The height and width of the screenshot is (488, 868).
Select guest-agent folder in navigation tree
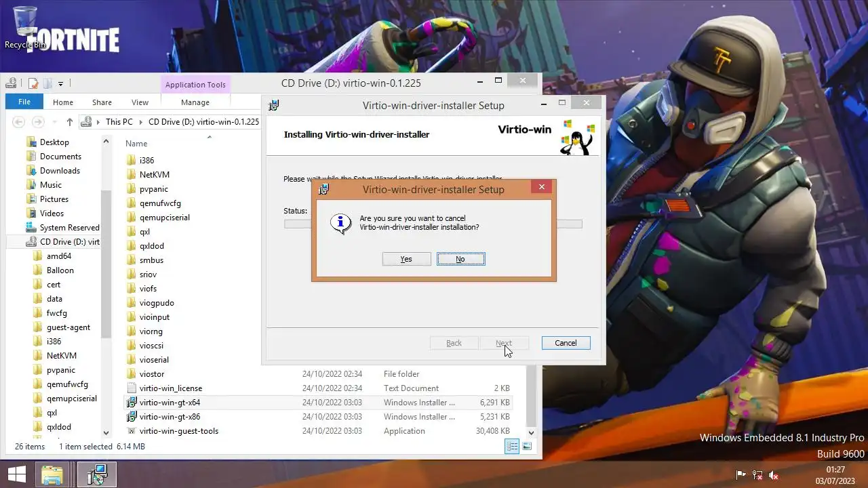pyautogui.click(x=68, y=327)
